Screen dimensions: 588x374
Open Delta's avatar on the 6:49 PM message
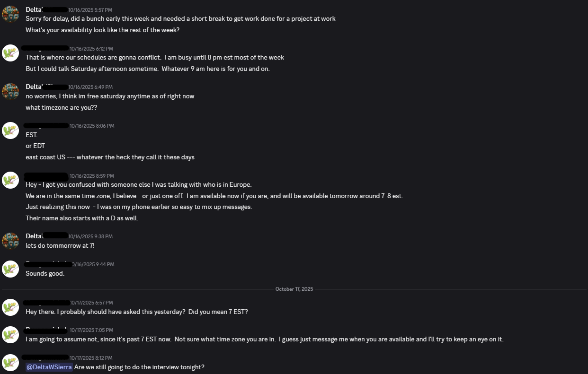click(10, 91)
